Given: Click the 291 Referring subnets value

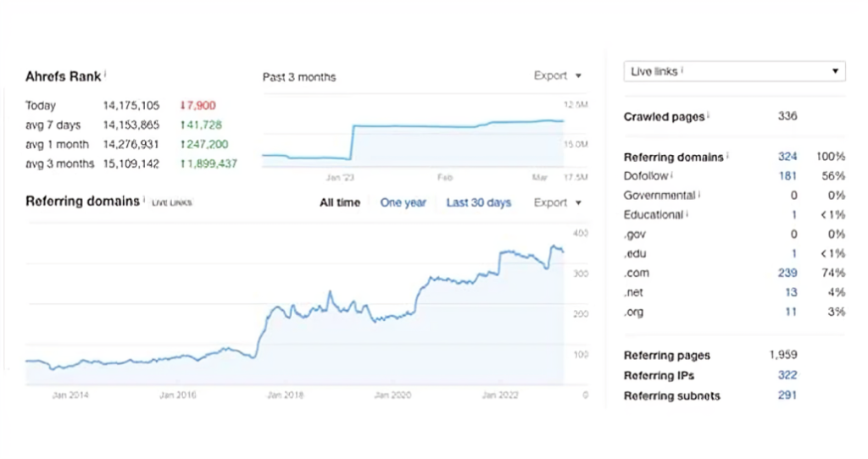Looking at the screenshot, I should (787, 395).
